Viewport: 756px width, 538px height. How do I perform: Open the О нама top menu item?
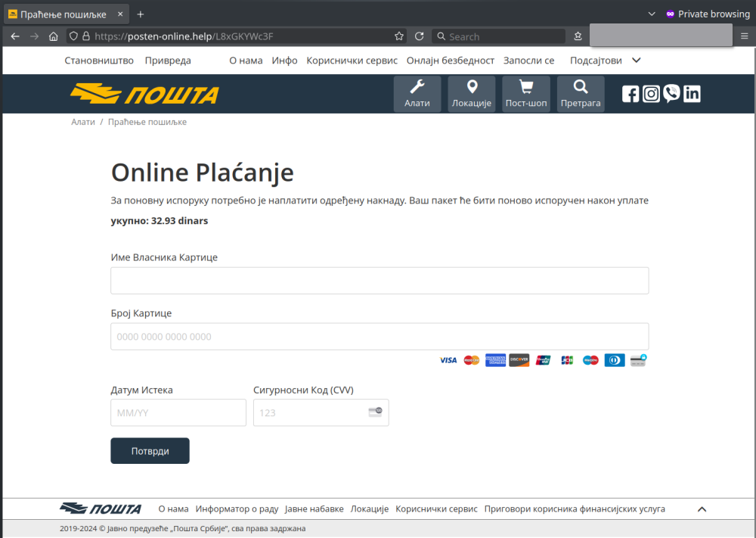246,61
